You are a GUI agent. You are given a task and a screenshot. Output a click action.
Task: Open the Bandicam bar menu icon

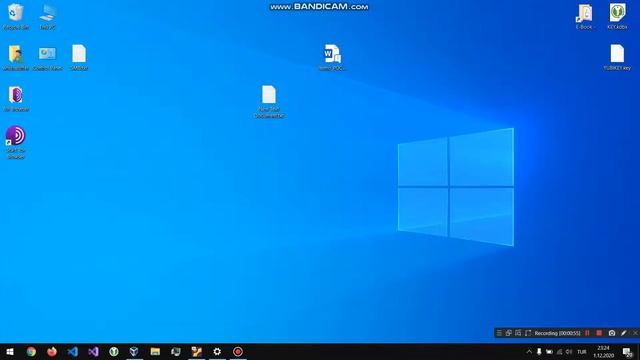(499, 333)
